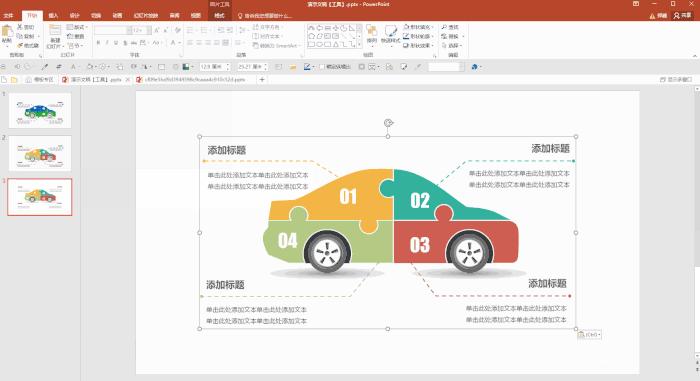The image size is (700, 381).
Task: Toggle center paragraph alignment
Action: coord(199,43)
